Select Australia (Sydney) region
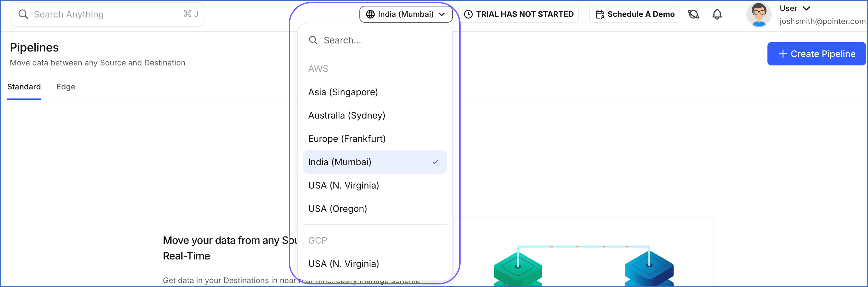The height and width of the screenshot is (287, 868). [375, 115]
